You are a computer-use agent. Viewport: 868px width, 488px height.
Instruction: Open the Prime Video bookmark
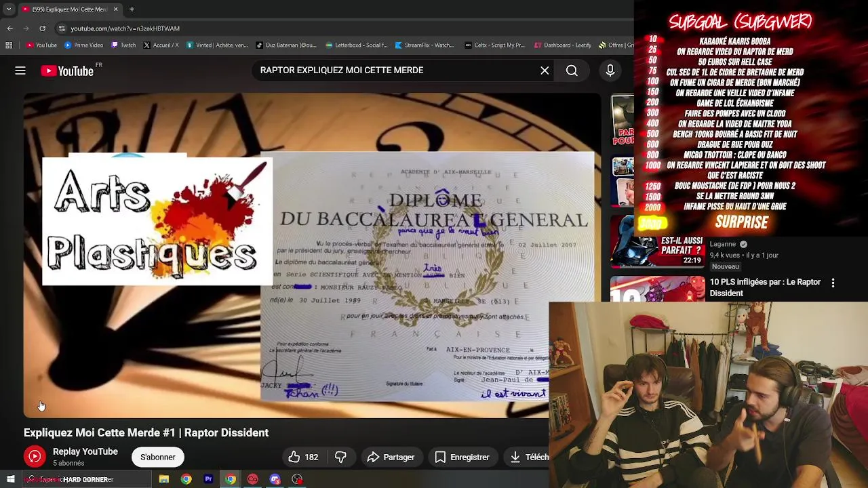coord(83,45)
